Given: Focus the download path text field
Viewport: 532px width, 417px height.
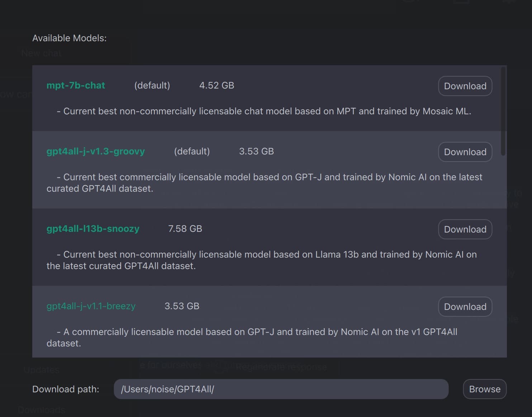Looking at the screenshot, I should coord(281,389).
